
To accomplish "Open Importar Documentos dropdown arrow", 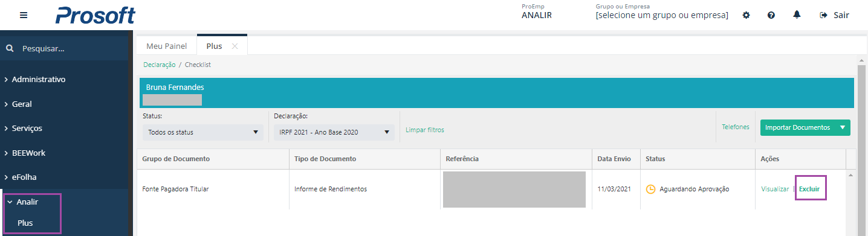I will pos(843,127).
